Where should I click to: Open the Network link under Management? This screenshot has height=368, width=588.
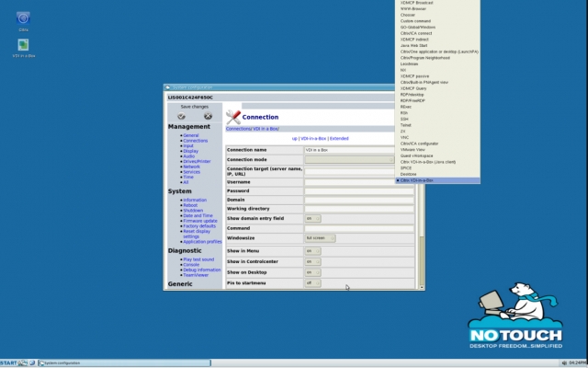point(191,167)
